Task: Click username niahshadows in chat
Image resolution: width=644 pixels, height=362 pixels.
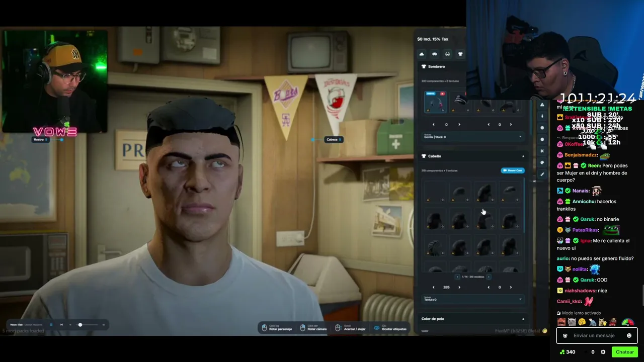Action: [579, 291]
